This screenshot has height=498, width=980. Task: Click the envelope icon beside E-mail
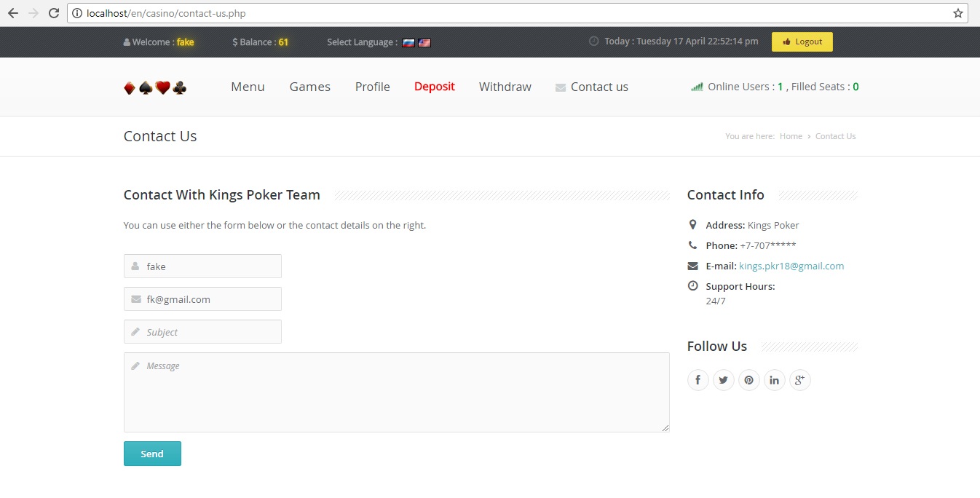pos(692,266)
